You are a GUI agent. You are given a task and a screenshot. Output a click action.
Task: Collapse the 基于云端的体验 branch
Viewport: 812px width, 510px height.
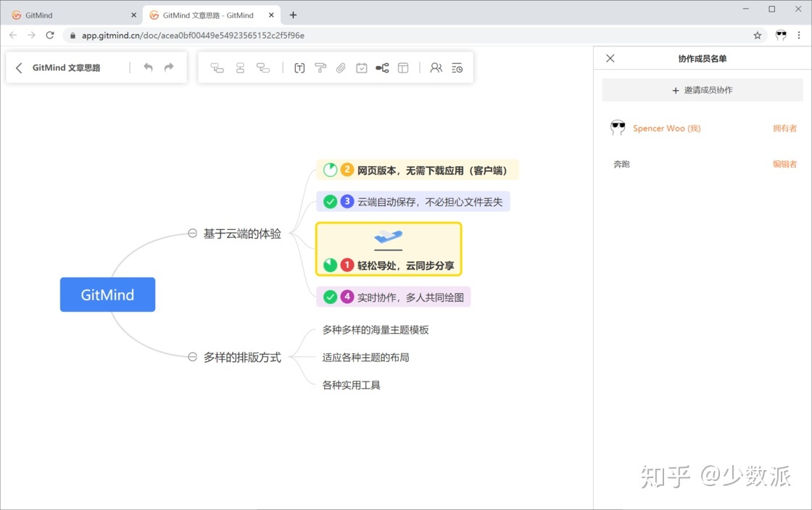tap(192, 233)
